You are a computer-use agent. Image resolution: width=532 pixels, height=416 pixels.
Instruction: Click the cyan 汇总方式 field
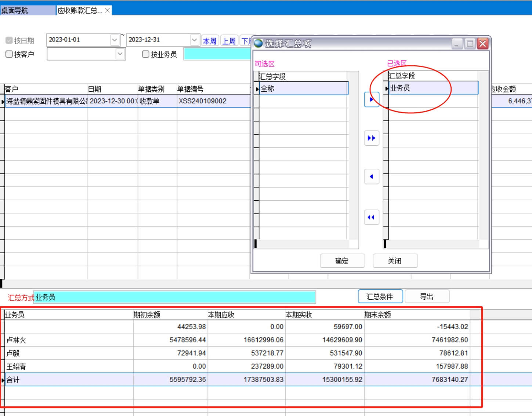[x=175, y=297]
